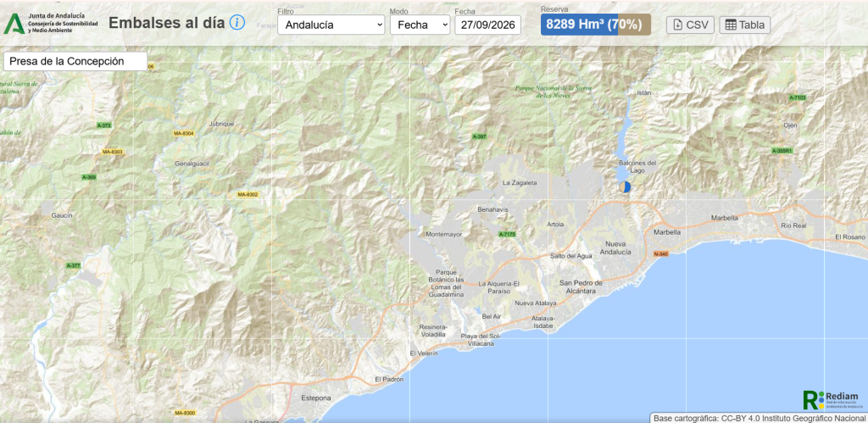Open the Modo dropdown showing Fecha
868x423 pixels.
click(420, 25)
